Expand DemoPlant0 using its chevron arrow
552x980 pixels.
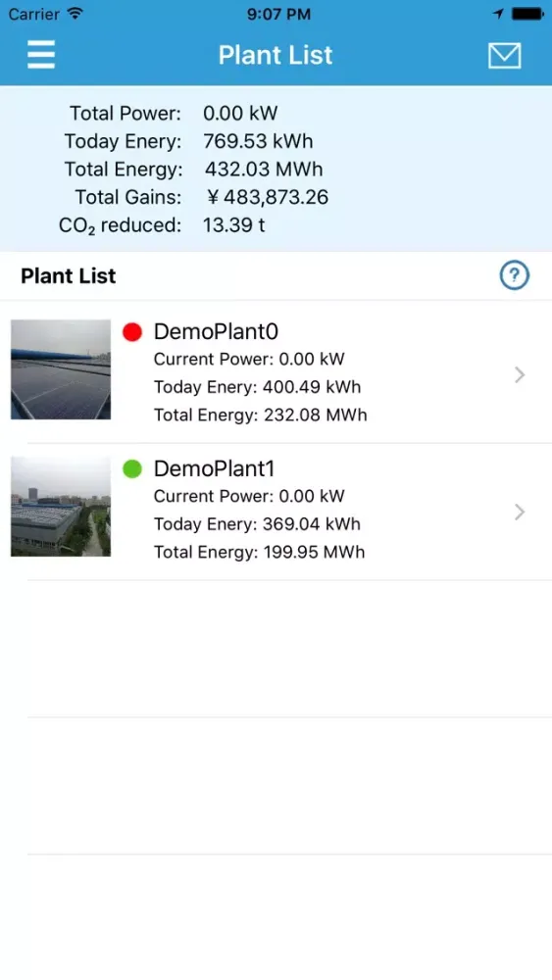pyautogui.click(x=520, y=375)
